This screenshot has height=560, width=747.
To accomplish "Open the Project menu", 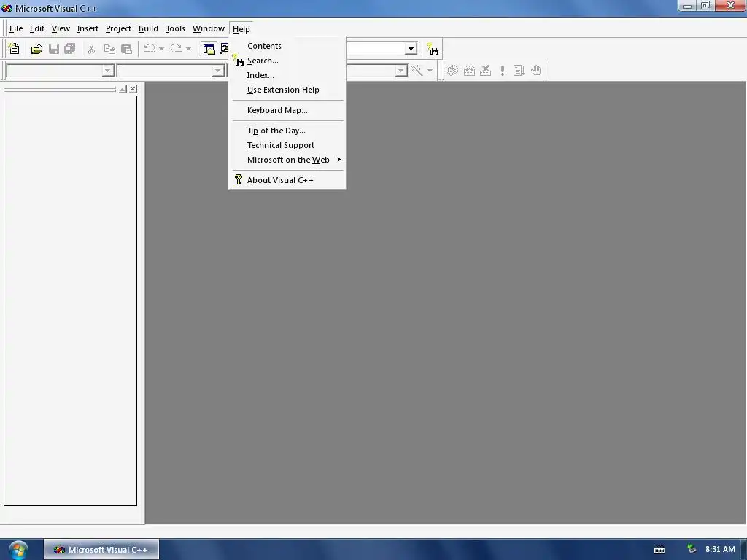I will [x=118, y=28].
